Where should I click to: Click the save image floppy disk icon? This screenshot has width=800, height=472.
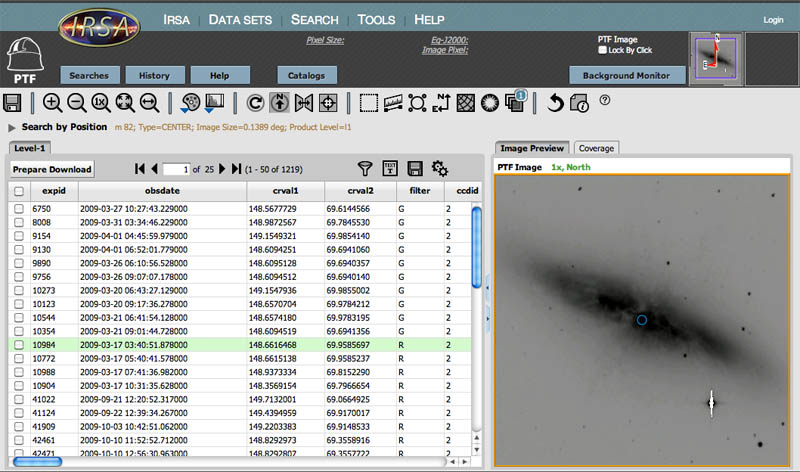13,102
